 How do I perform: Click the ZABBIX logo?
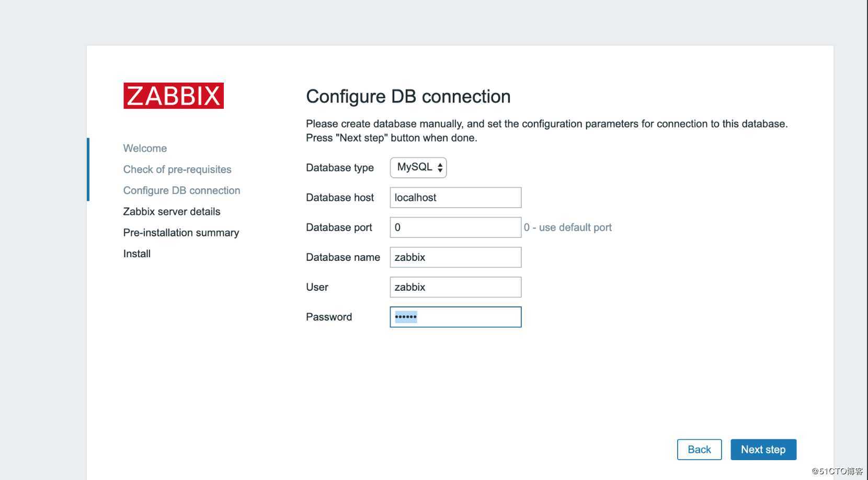[173, 96]
